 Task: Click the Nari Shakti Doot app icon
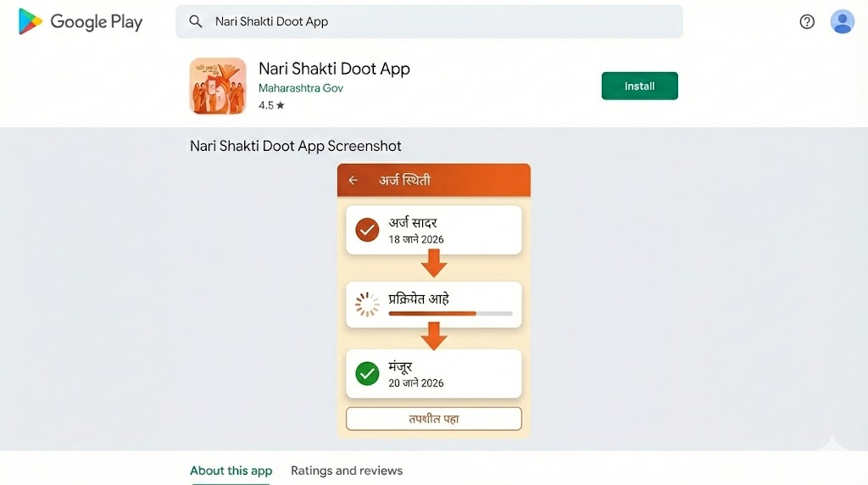[x=218, y=86]
